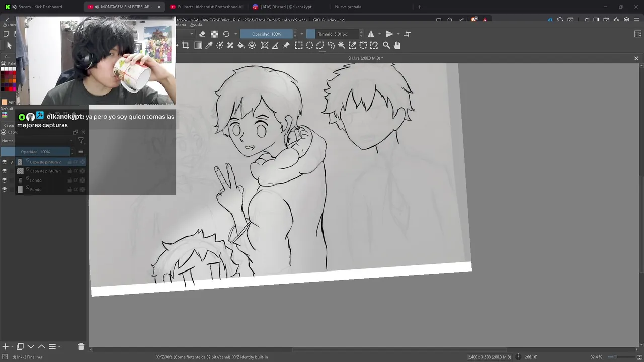Toggle preserve alpha checkerboard icon

[x=214, y=34]
